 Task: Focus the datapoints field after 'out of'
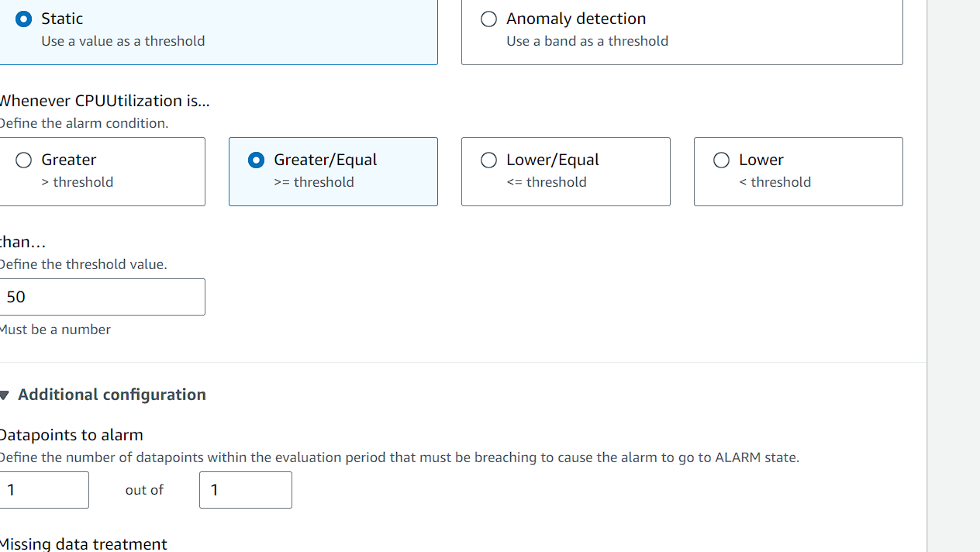click(x=246, y=490)
